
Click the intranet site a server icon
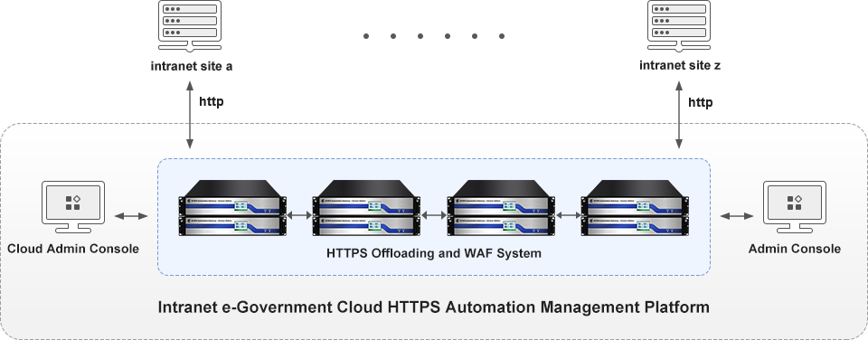coord(190,26)
